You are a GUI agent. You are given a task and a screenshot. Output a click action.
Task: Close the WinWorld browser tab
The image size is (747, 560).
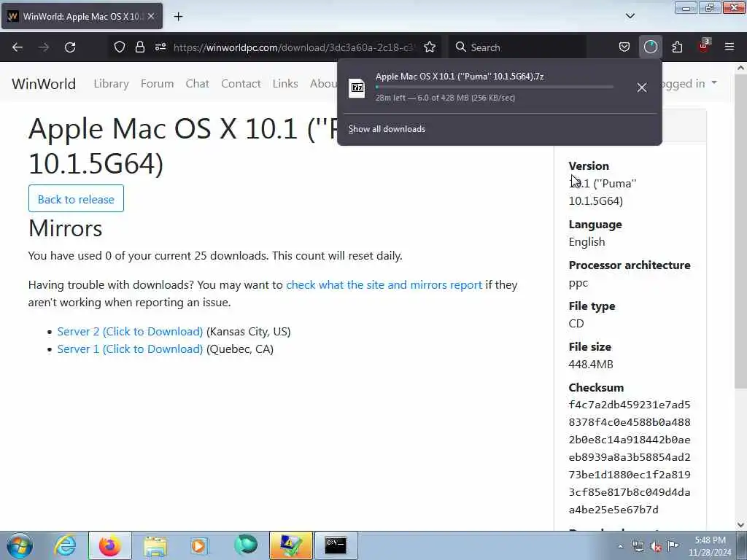point(151,16)
